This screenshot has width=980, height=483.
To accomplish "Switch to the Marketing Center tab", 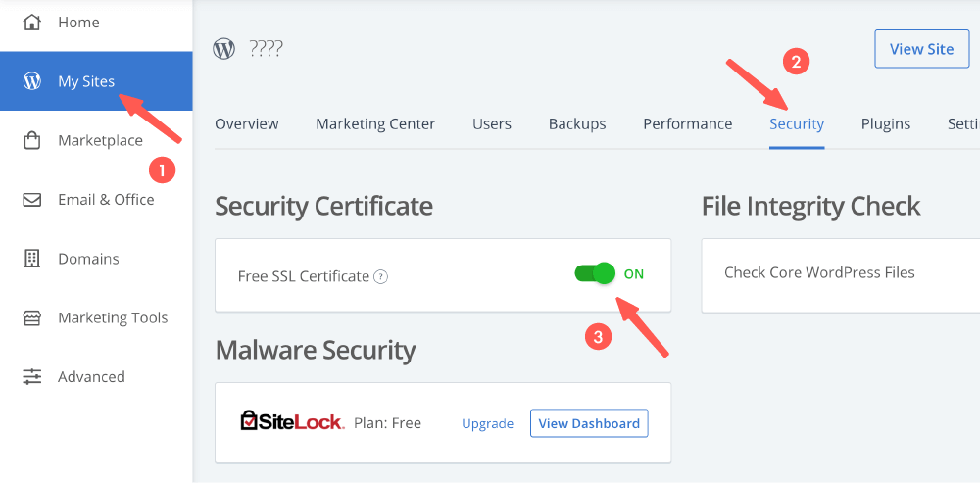I will (x=375, y=124).
